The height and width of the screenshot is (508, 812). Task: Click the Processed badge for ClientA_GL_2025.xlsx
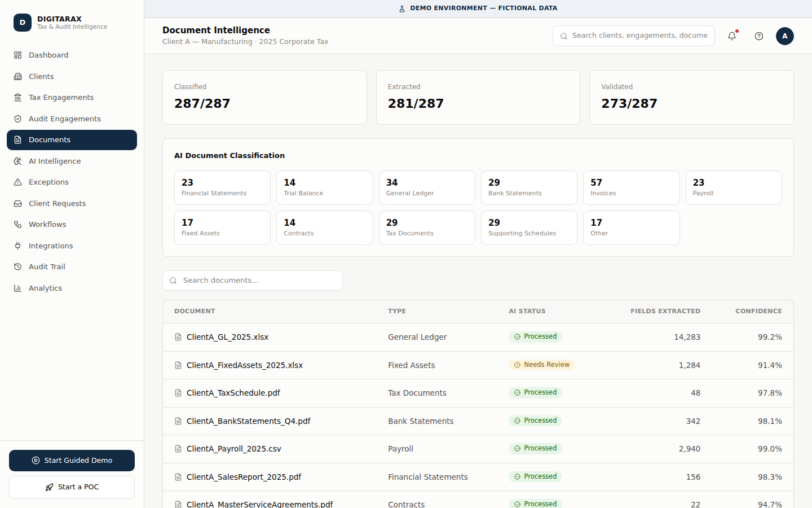pyautogui.click(x=535, y=336)
